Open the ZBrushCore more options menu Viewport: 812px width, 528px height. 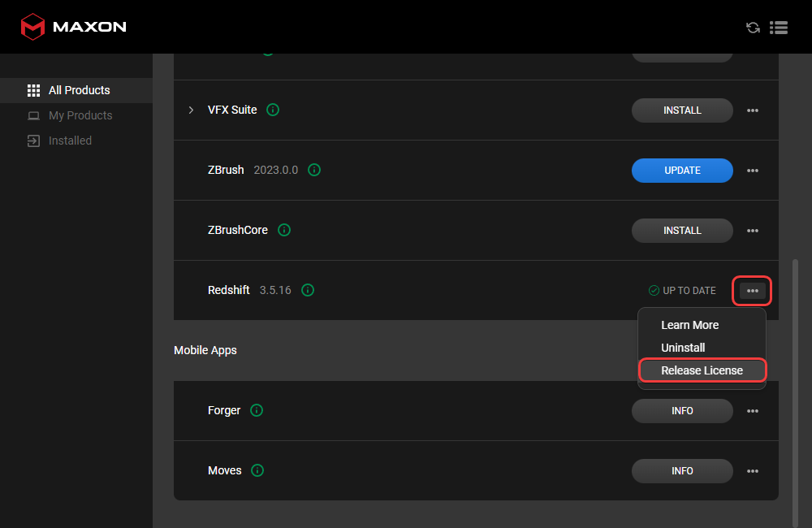[x=753, y=231]
